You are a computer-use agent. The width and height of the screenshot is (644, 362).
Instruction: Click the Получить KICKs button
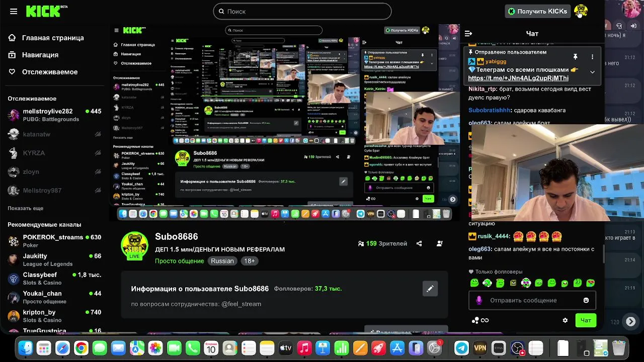click(x=537, y=11)
